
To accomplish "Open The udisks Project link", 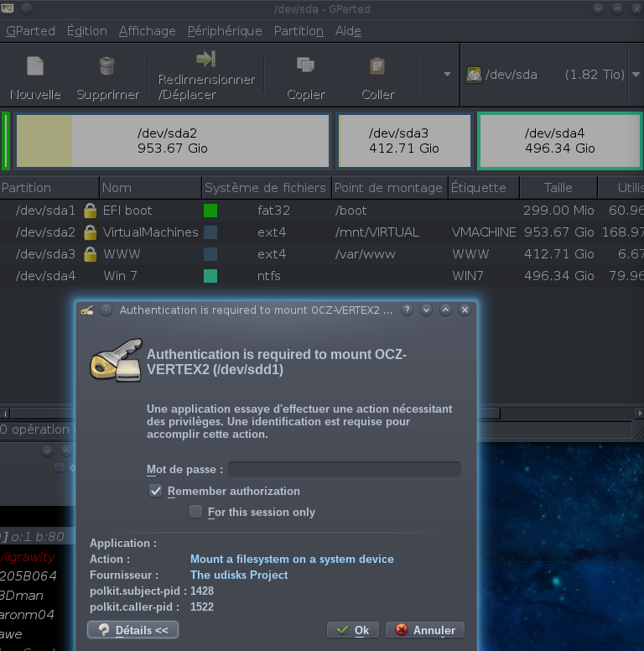I will [x=239, y=575].
